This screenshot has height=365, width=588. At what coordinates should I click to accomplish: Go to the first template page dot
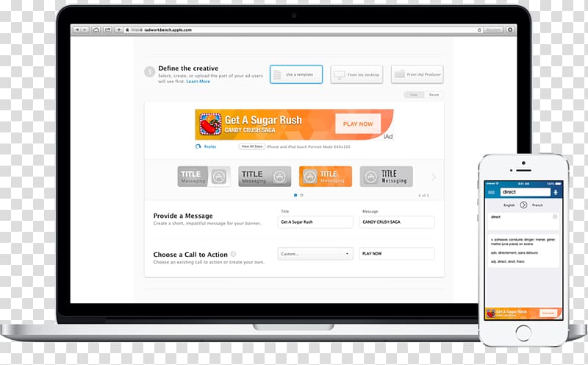tap(295, 195)
